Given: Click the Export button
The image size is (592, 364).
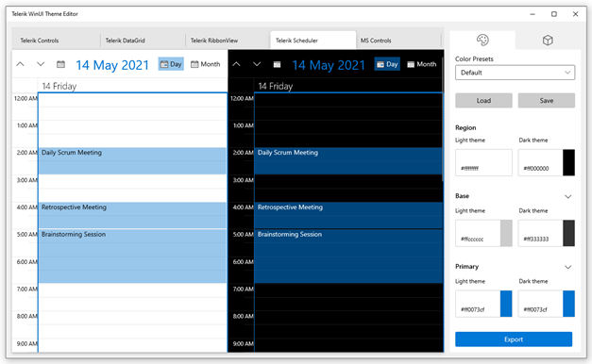Looking at the screenshot, I should pos(514,339).
